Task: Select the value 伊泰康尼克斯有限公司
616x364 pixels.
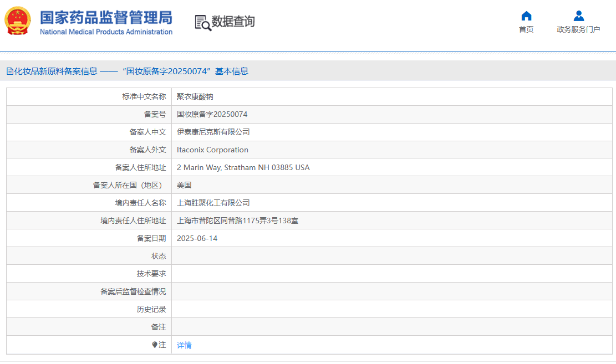Action: click(x=213, y=132)
